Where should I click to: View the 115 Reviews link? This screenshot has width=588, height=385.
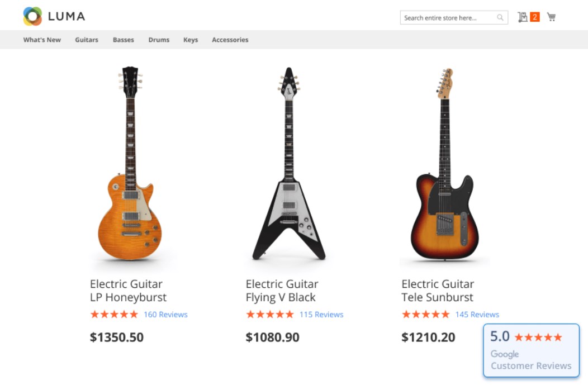pos(321,315)
